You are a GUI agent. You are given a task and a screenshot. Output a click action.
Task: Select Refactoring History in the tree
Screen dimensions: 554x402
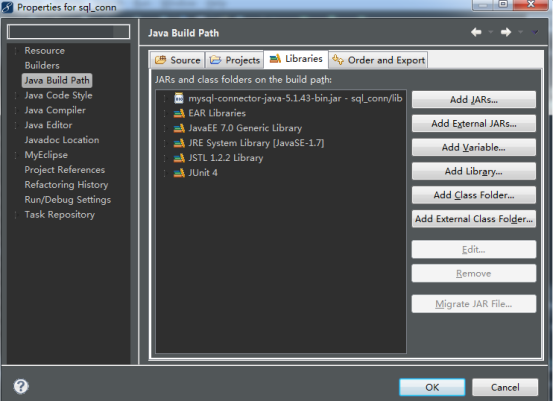[x=66, y=185]
